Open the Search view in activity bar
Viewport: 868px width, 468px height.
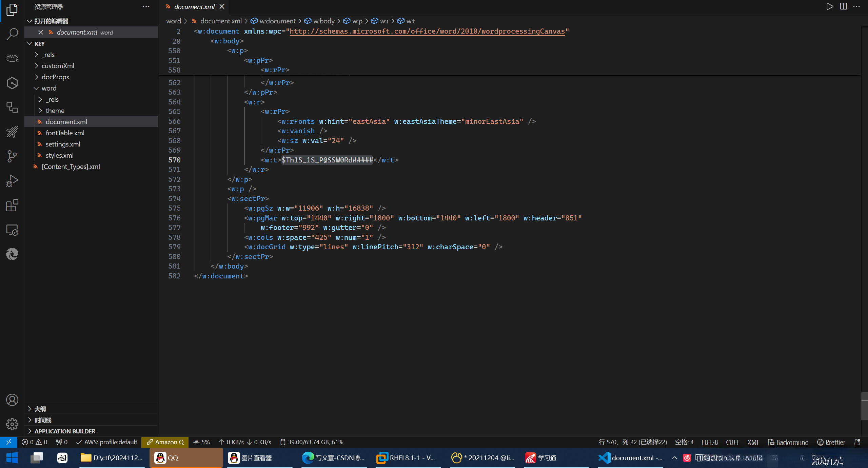click(x=12, y=34)
